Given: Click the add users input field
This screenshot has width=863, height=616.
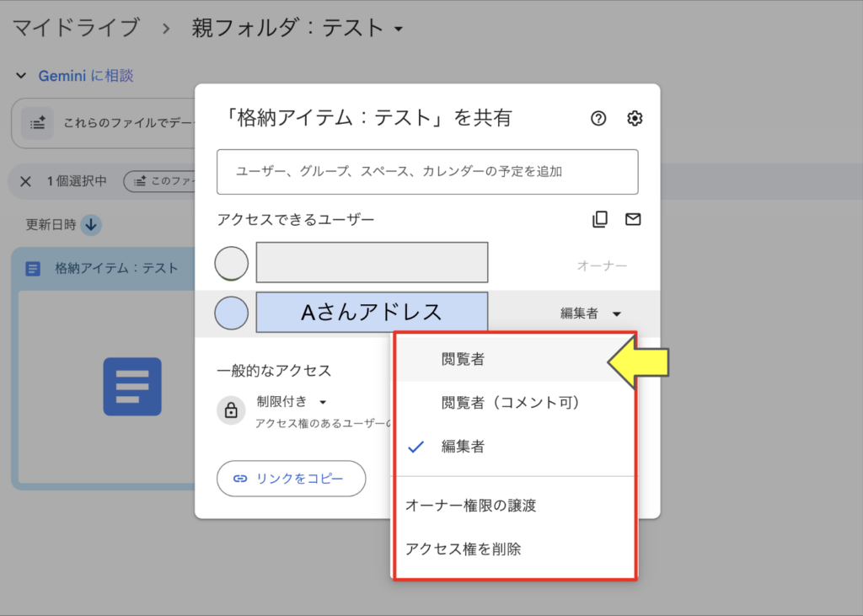Looking at the screenshot, I should point(427,172).
